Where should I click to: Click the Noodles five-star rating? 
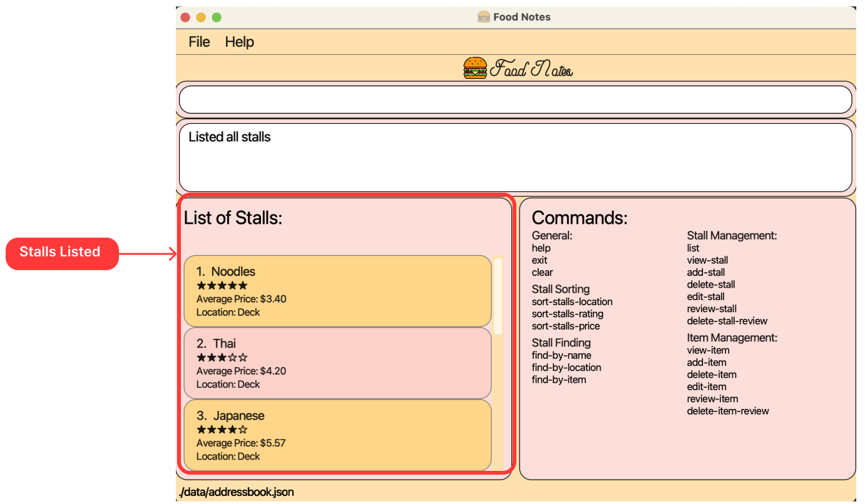(x=222, y=286)
